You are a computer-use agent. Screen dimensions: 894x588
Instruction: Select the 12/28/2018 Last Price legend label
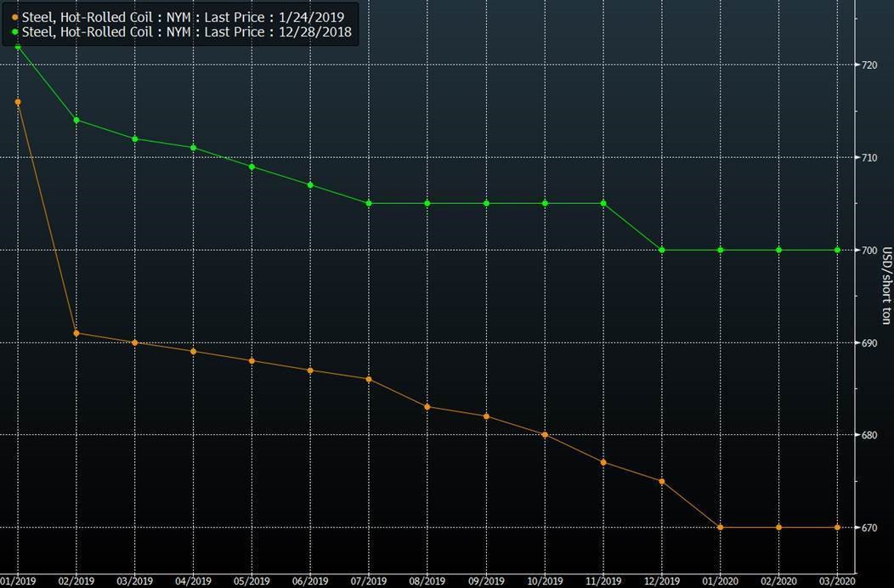(186, 32)
